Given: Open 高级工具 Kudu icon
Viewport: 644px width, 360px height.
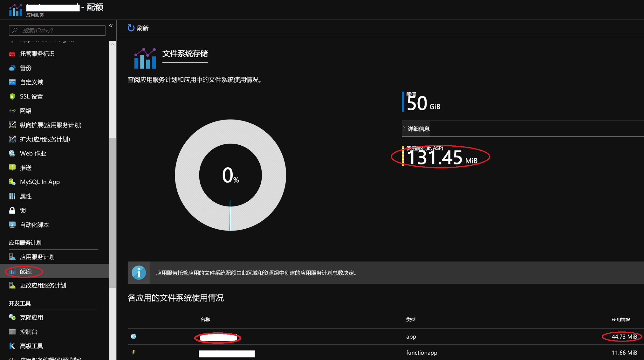Looking at the screenshot, I should tap(12, 346).
